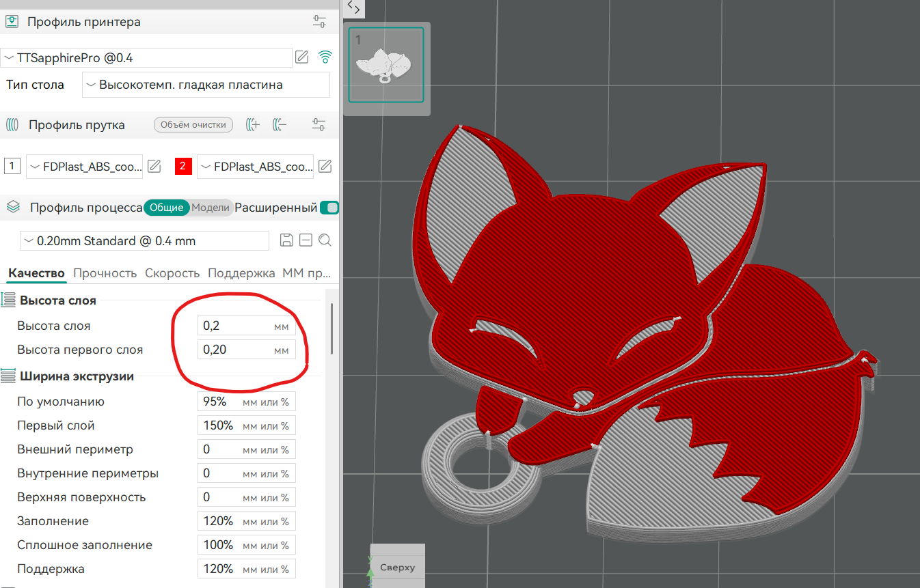Expand the Тип стола bed type dropdown
Viewport: 920px width, 588px height.
point(206,85)
